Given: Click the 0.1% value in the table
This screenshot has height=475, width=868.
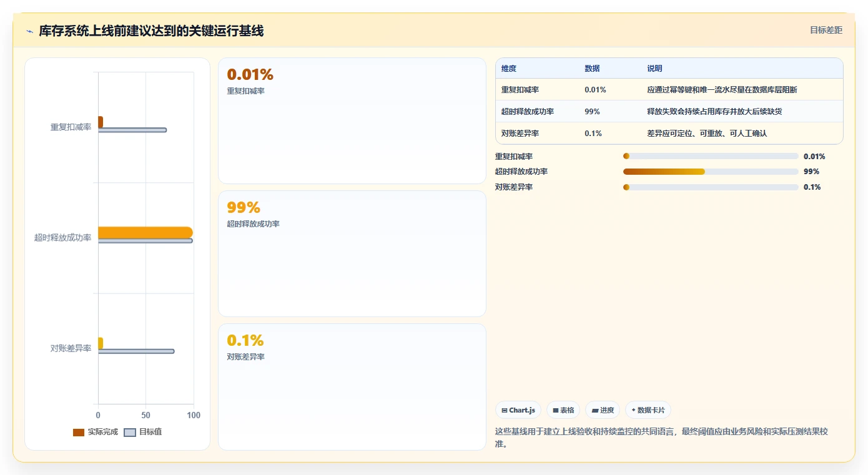Looking at the screenshot, I should (x=593, y=134).
